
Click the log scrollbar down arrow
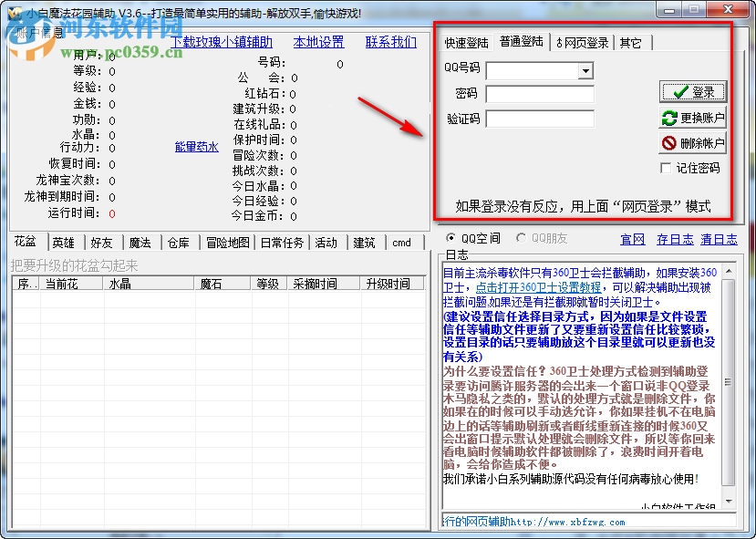(728, 502)
